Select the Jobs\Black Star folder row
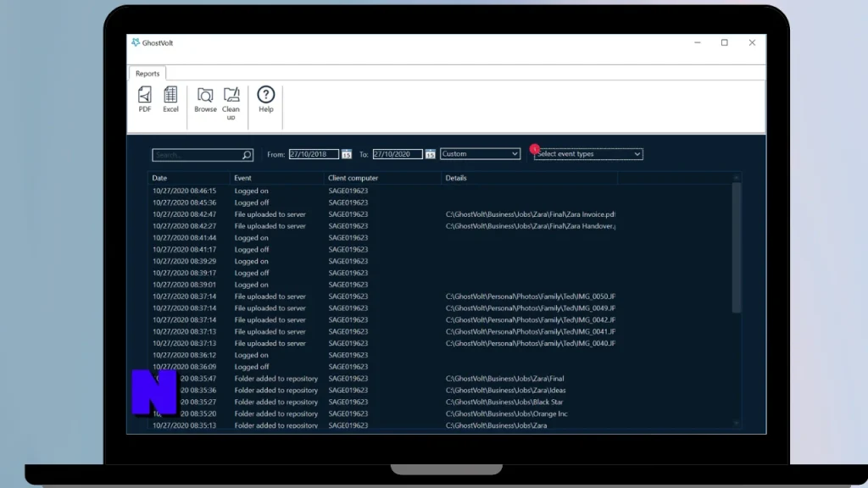Screen dimensions: 868x488 click(440, 402)
